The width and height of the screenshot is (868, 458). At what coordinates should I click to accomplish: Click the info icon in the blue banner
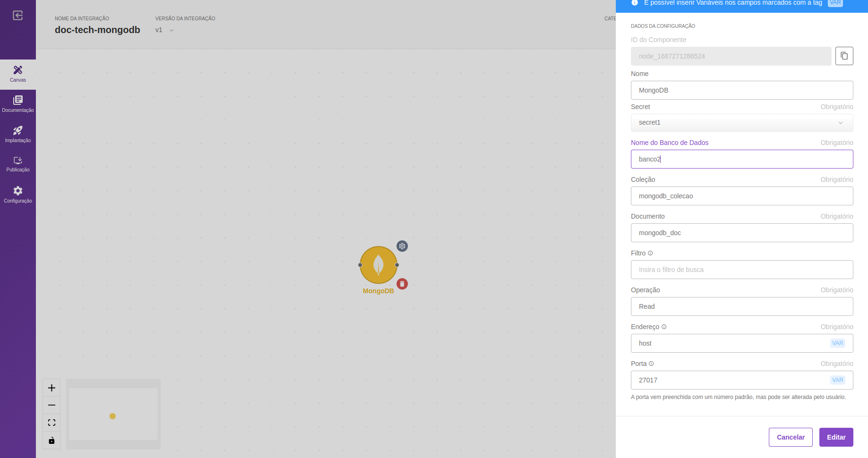(635, 3)
